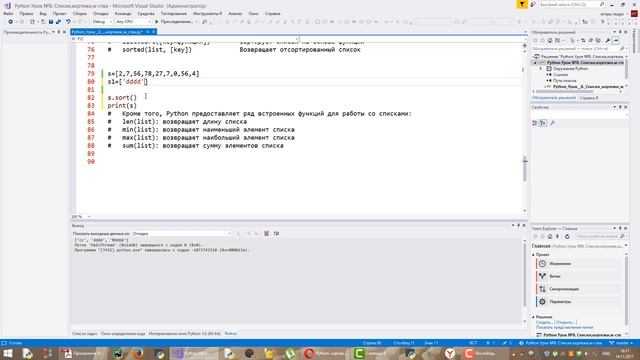Toggle auto-hide pin on Solution Explorer panel
The height and width of the screenshot is (360, 640).
(620, 32)
